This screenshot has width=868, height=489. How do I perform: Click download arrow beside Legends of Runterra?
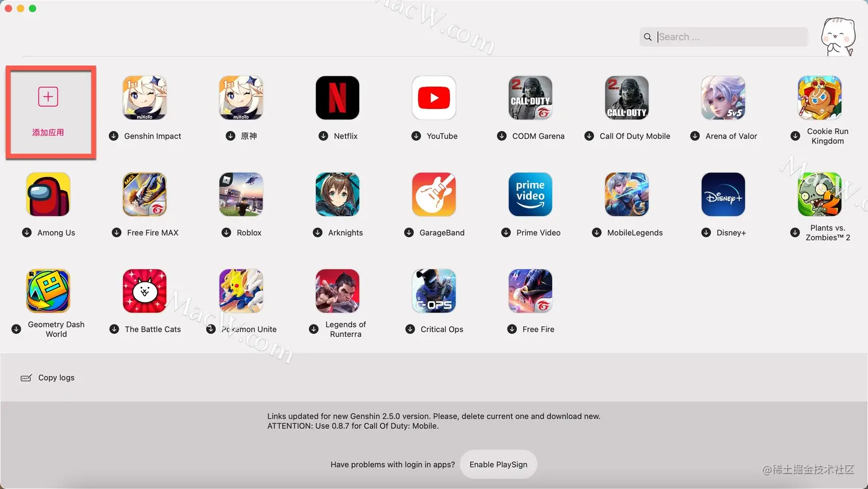pos(313,329)
